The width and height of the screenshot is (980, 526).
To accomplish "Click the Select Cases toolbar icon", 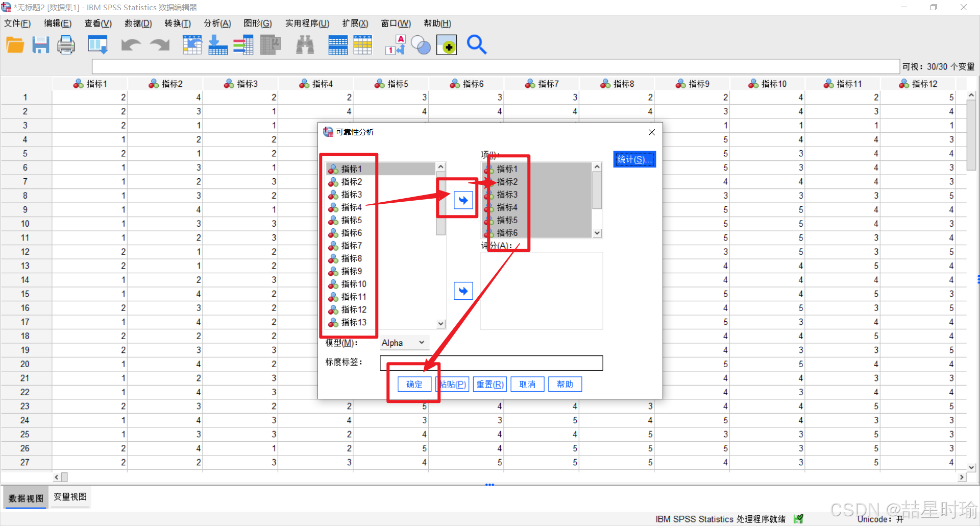I will [363, 45].
